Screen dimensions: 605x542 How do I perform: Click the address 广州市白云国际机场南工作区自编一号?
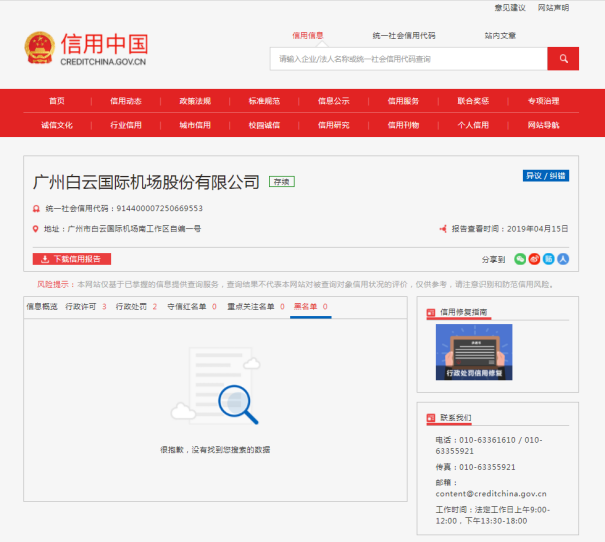pos(134,229)
